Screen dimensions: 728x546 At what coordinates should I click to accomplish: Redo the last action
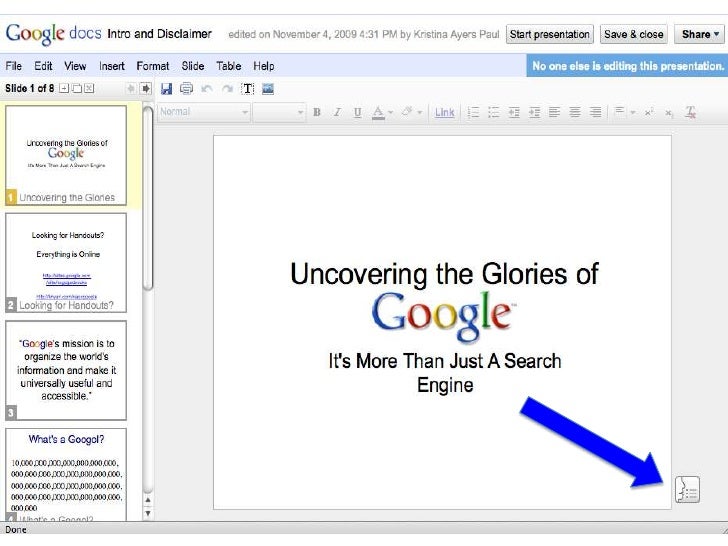point(228,88)
